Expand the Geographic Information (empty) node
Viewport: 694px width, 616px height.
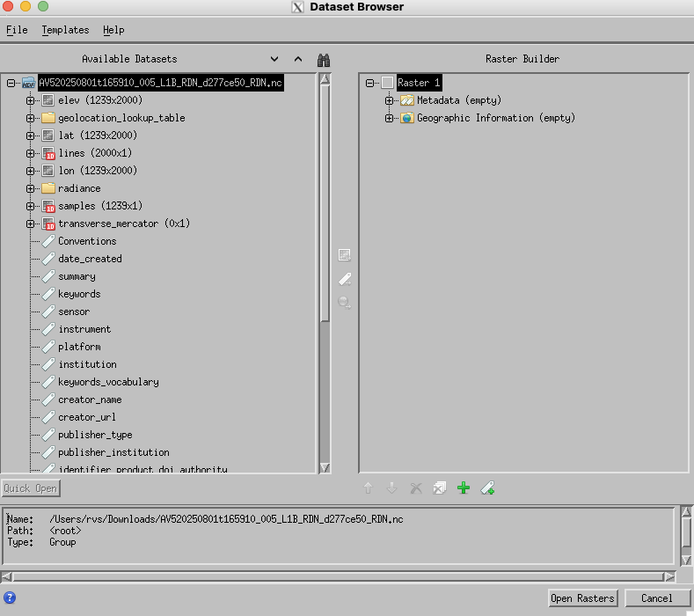pos(389,118)
